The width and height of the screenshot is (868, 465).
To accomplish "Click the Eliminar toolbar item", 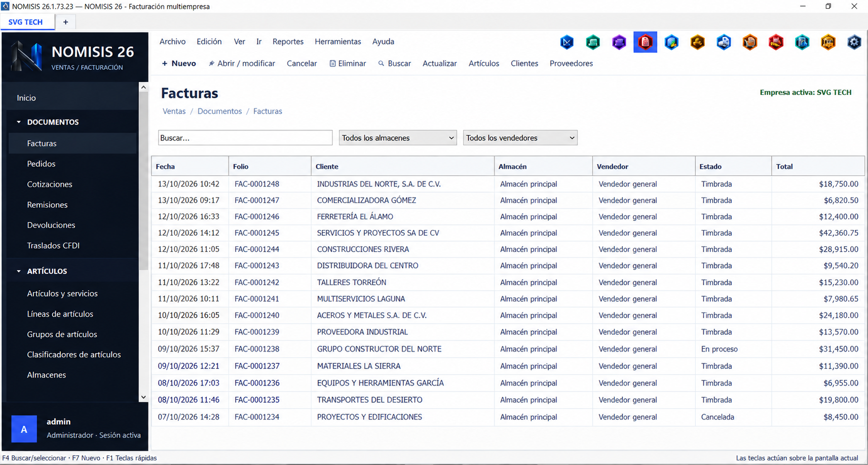I will point(348,63).
